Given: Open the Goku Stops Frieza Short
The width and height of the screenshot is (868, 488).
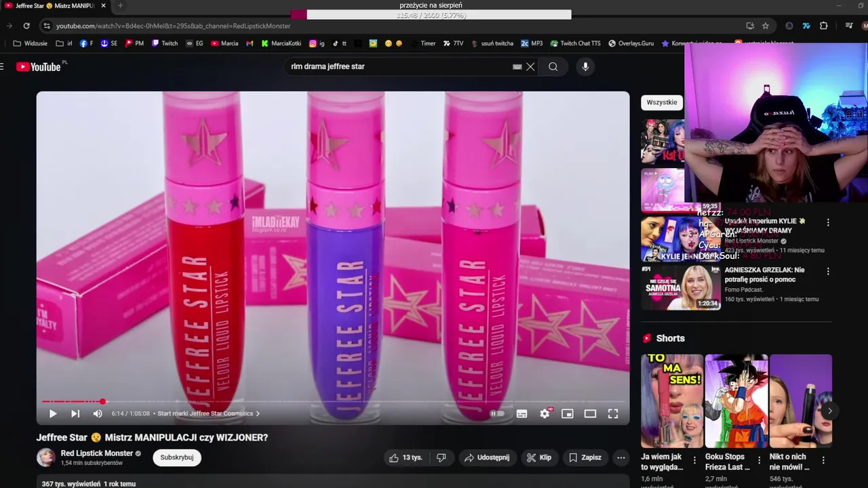Looking at the screenshot, I should [x=736, y=401].
